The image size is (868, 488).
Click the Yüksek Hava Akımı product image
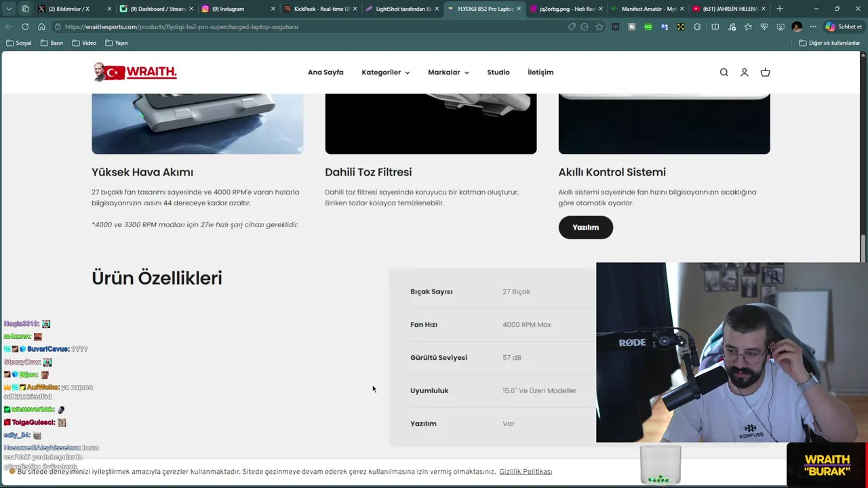197,124
